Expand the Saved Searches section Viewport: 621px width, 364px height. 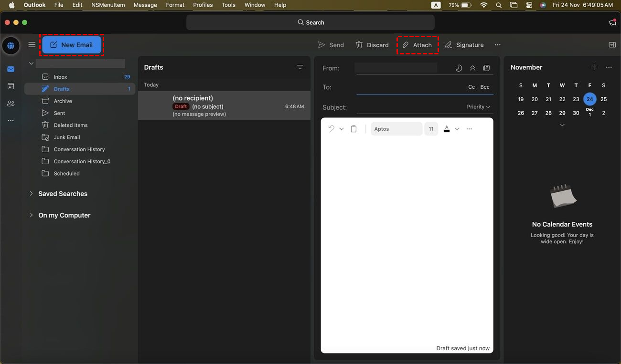(x=32, y=194)
